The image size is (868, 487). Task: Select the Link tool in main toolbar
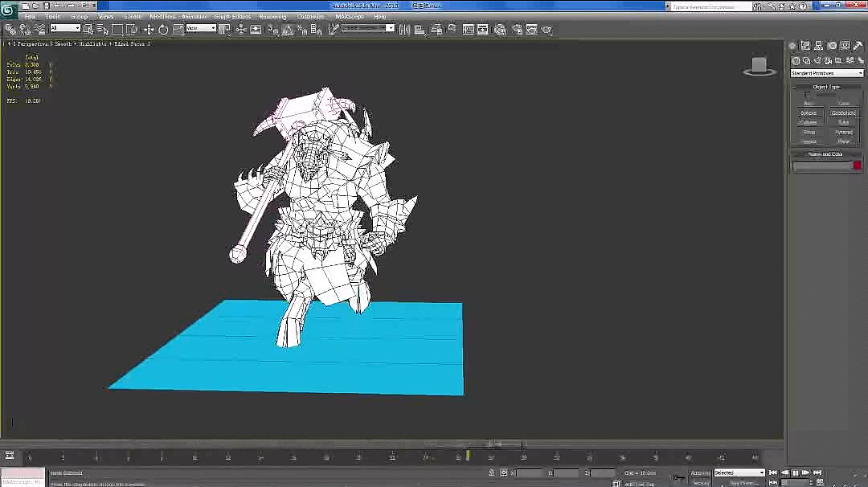(x=10, y=29)
